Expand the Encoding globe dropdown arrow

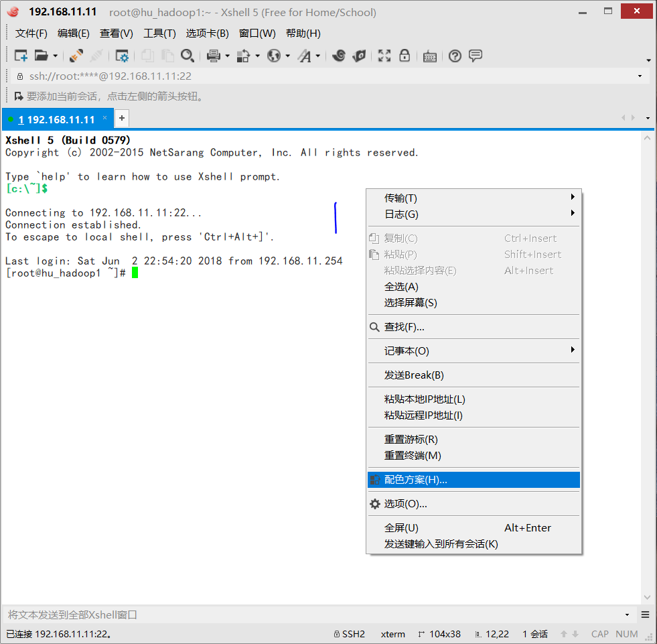click(x=288, y=56)
